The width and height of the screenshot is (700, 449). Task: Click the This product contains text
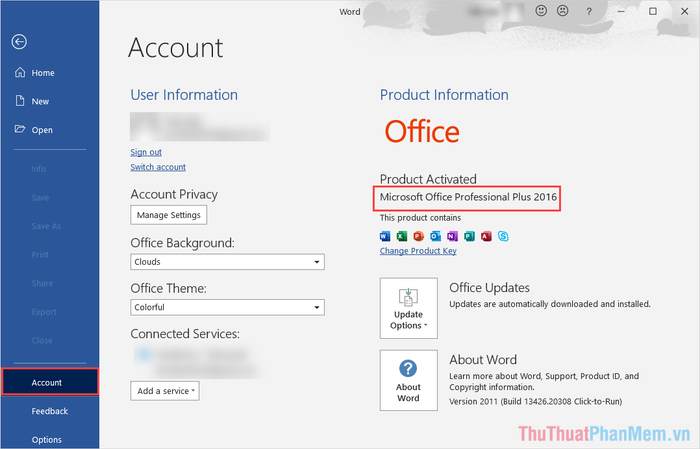tap(421, 218)
